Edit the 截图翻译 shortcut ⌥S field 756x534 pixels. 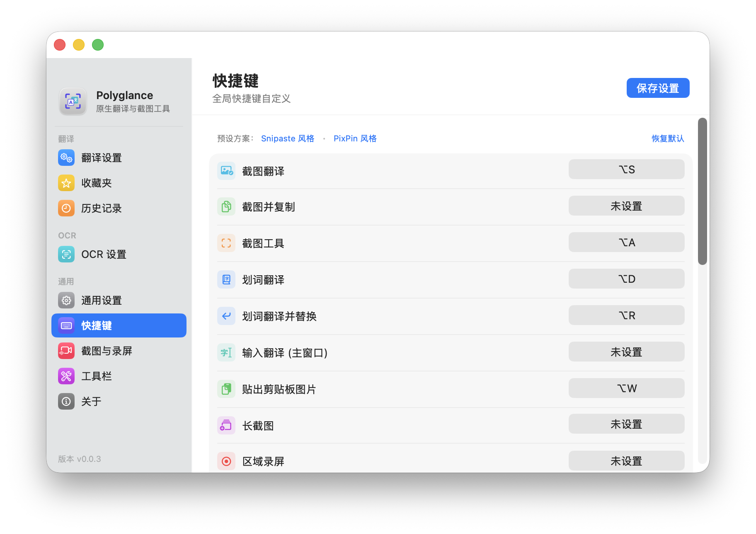click(626, 169)
